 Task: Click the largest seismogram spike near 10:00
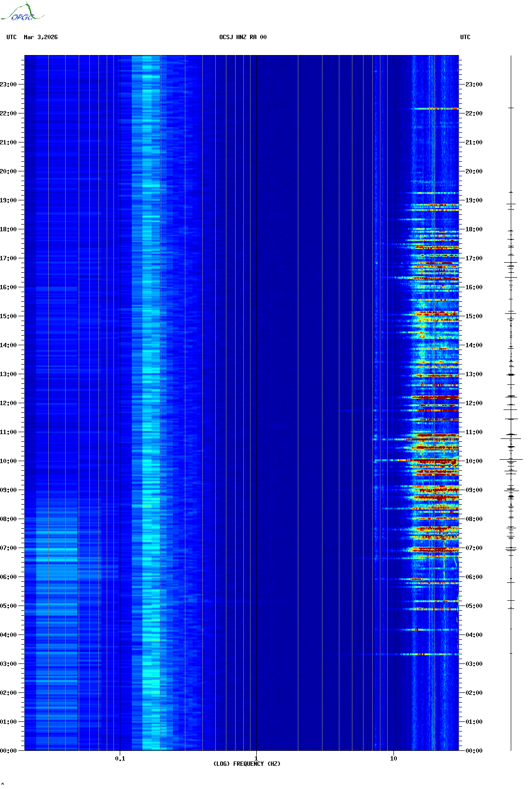[511, 459]
